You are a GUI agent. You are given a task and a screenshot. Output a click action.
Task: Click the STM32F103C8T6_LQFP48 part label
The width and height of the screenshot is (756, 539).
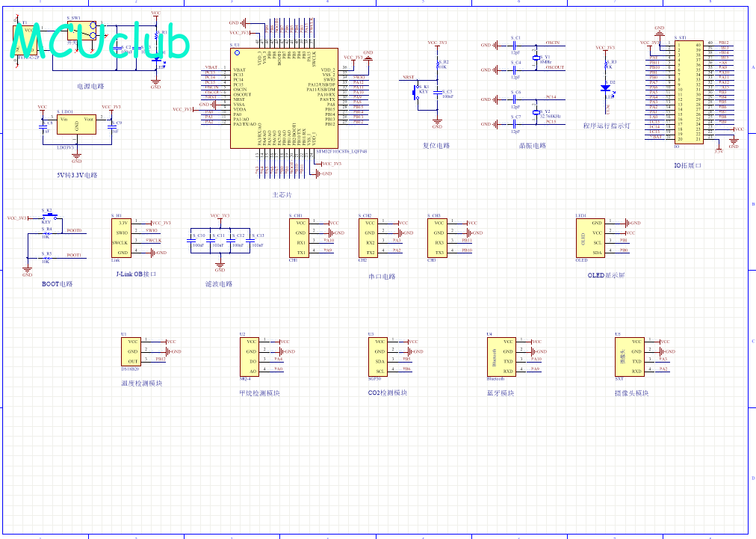341,152
